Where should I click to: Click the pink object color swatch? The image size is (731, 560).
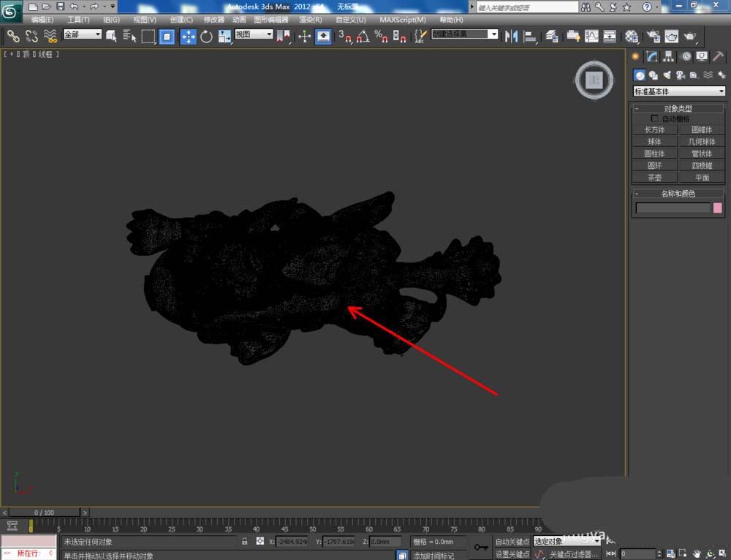[x=717, y=208]
